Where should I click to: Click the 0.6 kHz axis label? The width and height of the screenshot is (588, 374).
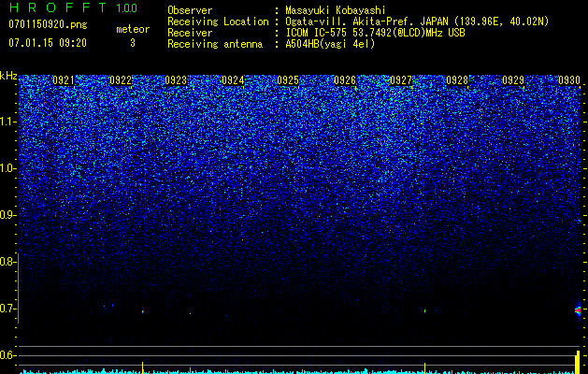pyautogui.click(x=7, y=355)
